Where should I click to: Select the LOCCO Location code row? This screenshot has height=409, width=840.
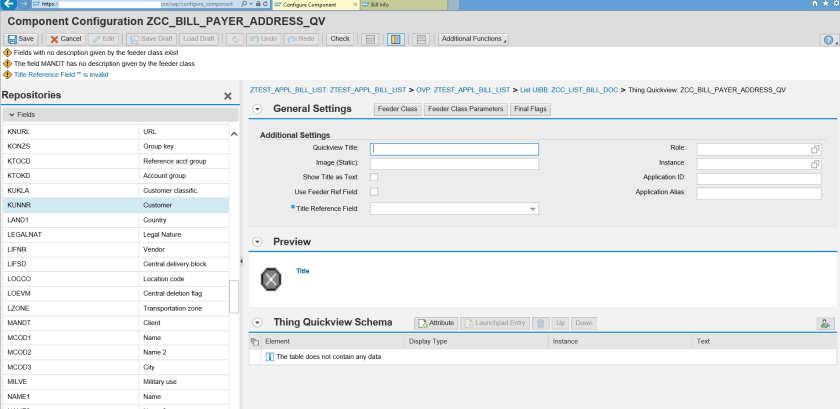116,279
